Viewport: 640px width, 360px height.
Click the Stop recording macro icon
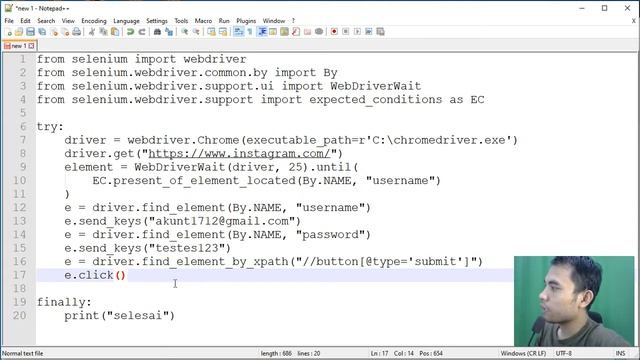(x=346, y=32)
